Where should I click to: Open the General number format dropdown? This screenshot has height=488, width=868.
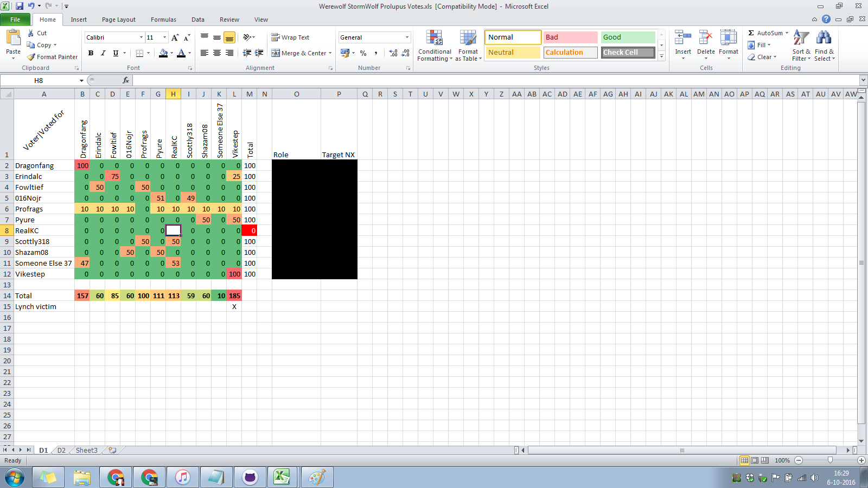(407, 37)
